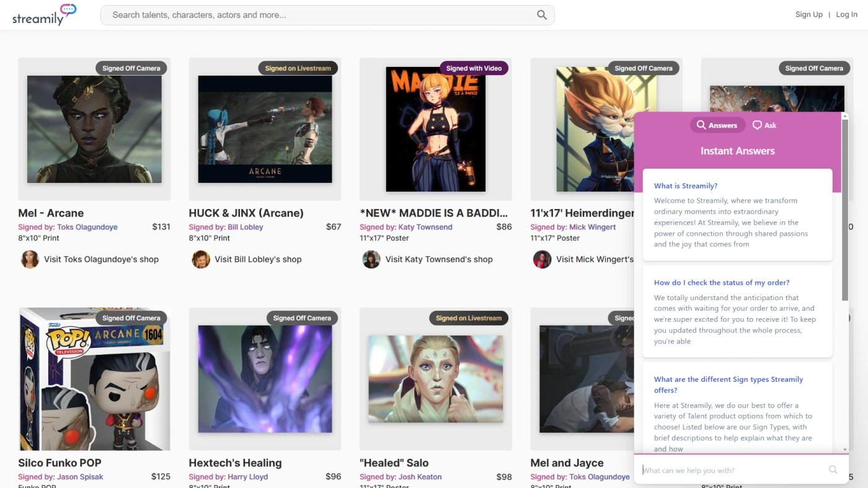
Task: Click signer name Jason Spisak
Action: [80, 477]
